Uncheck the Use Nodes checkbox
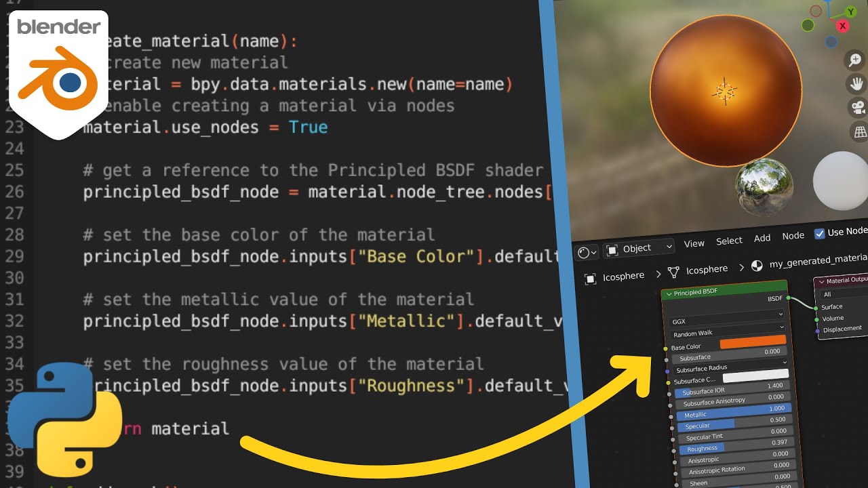 coord(819,235)
